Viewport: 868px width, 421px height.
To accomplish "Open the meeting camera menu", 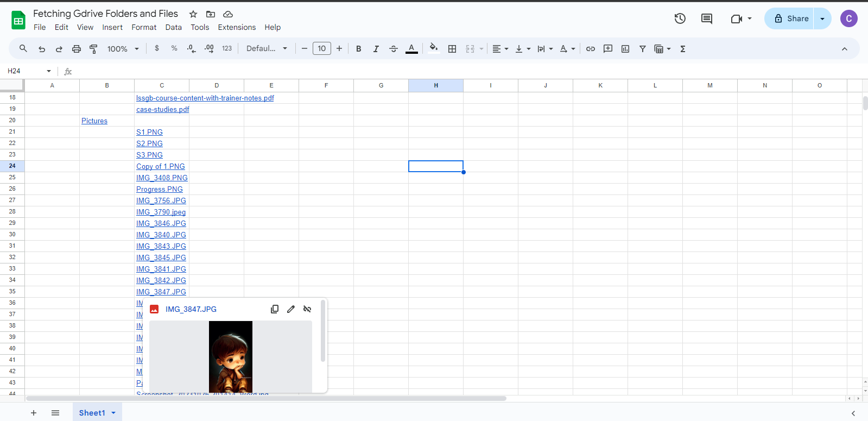I will tap(741, 18).
